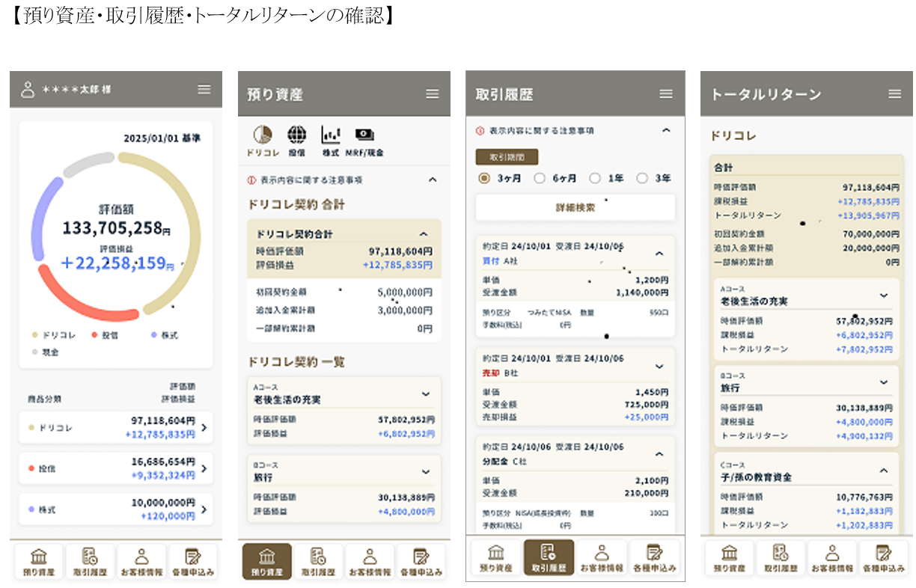Open hamburger menu on トータルリターン header
The width and height of the screenshot is (916, 588).
(894, 94)
